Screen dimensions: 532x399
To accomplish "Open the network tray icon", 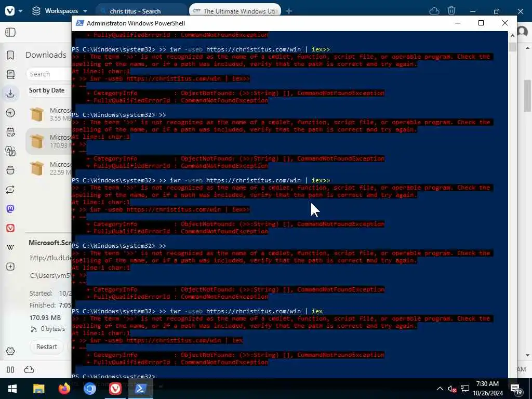I will tap(465, 389).
